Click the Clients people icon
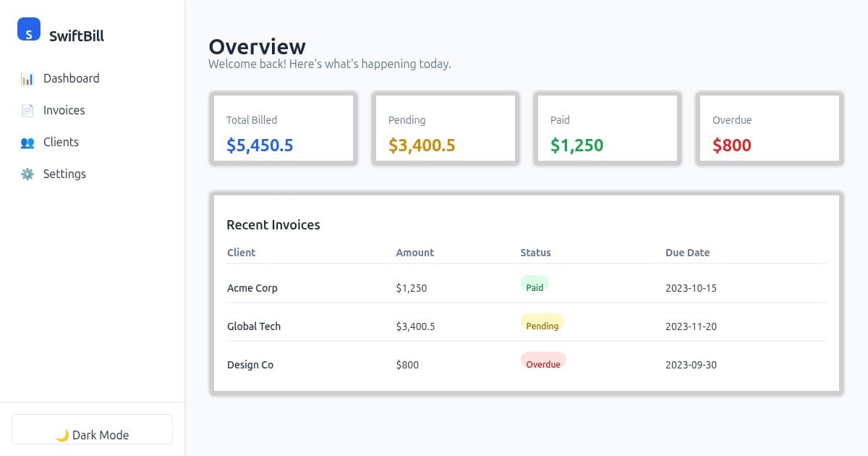Screen dimensions: 868x456 (27, 143)
